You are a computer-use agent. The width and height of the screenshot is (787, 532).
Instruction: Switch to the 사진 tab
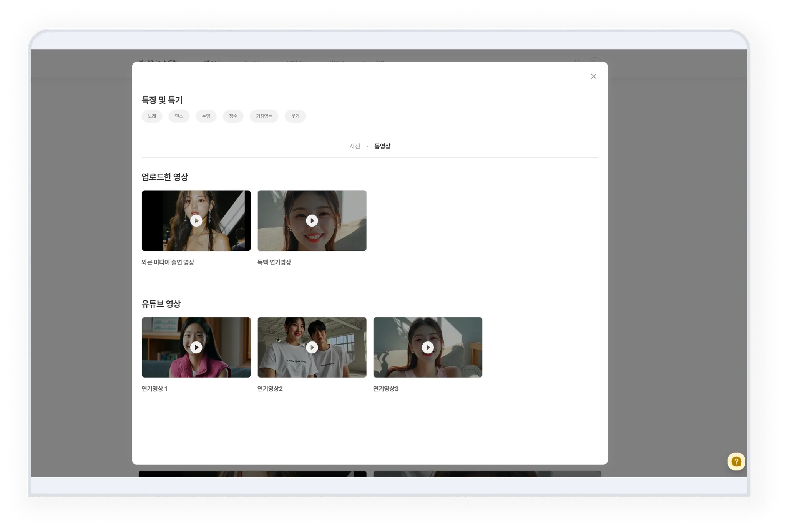click(354, 146)
